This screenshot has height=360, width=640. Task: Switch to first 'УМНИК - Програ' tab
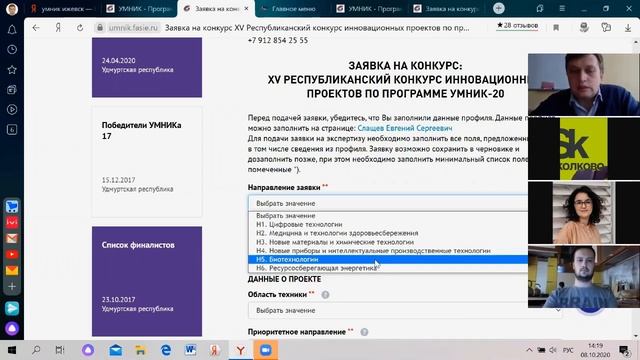pyautogui.click(x=139, y=9)
